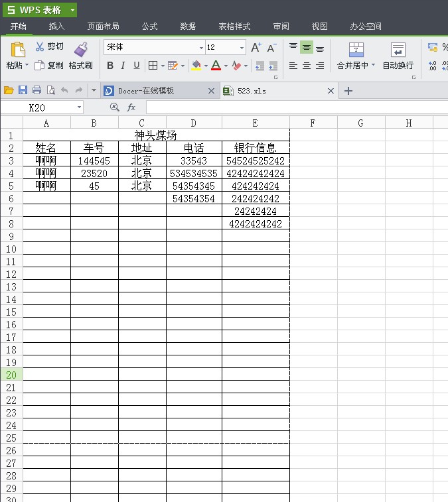Increase font size with the A+ icon
The width and height of the screenshot is (448, 502).
(256, 47)
